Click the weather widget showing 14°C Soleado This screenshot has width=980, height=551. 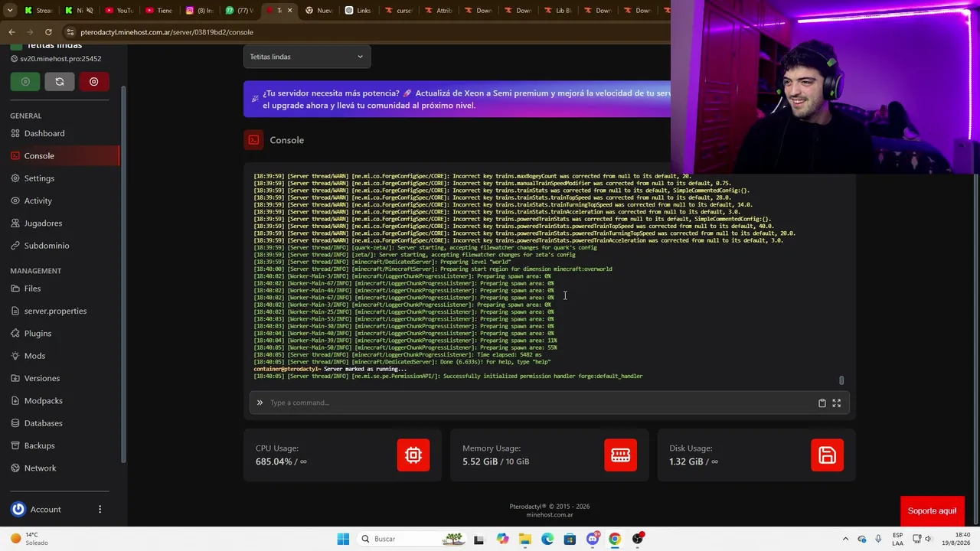(x=29, y=539)
